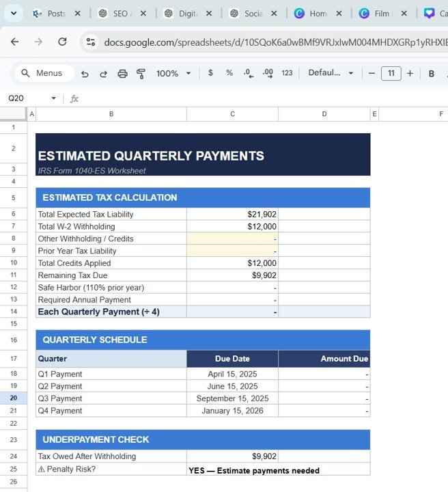This screenshot has width=448, height=492.
Task: Select row 14 header
Action: point(13,312)
